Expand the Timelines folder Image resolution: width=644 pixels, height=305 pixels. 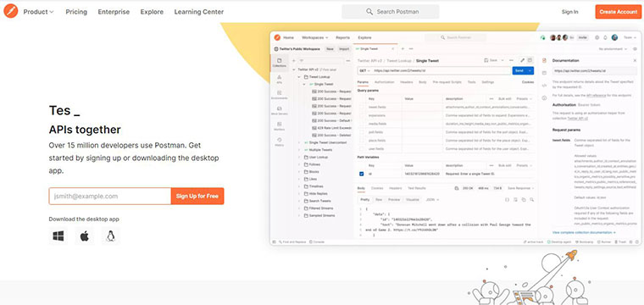(x=299, y=186)
